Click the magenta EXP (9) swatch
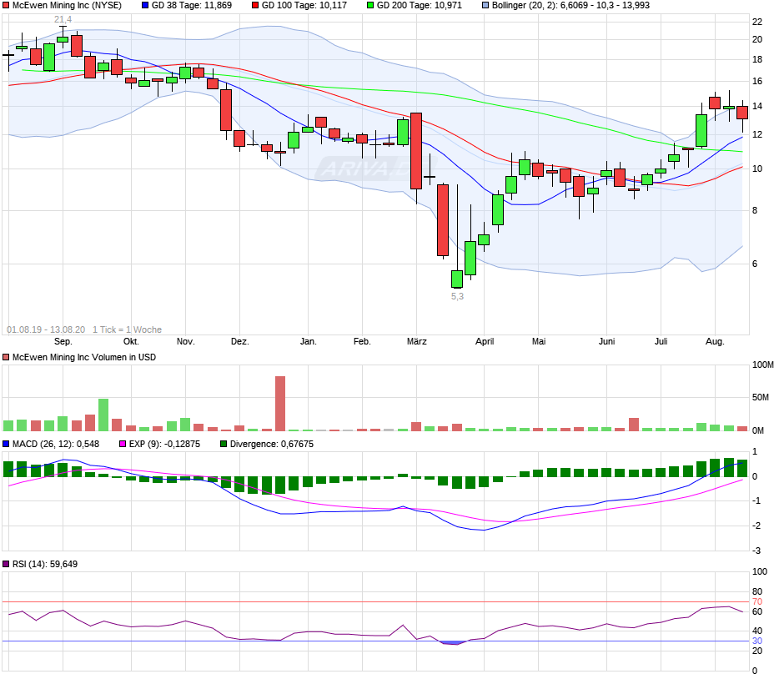 [123, 444]
